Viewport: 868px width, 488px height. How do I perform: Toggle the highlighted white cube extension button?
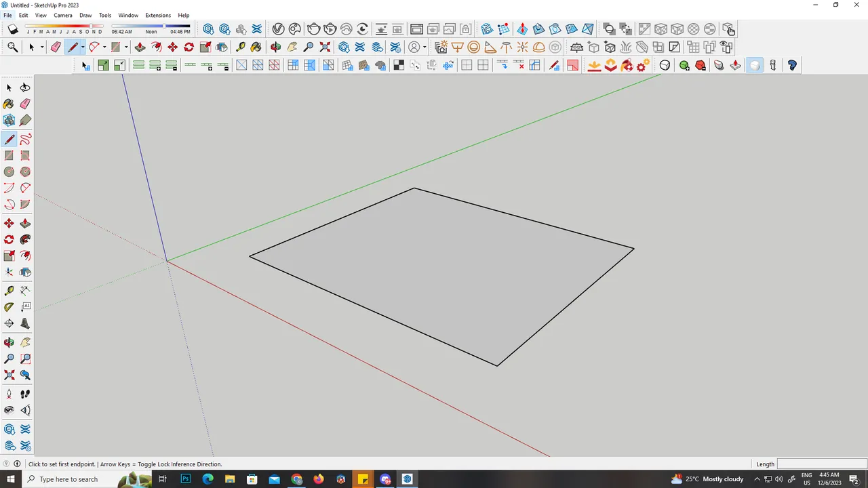tap(755, 65)
